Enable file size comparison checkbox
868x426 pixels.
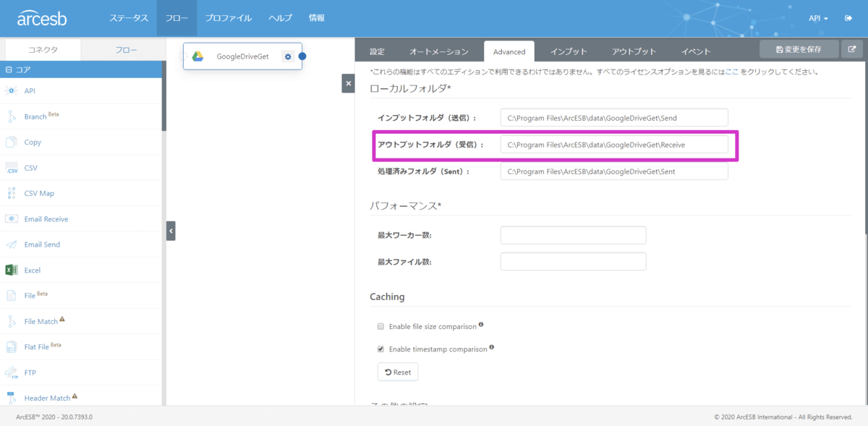[x=381, y=326]
